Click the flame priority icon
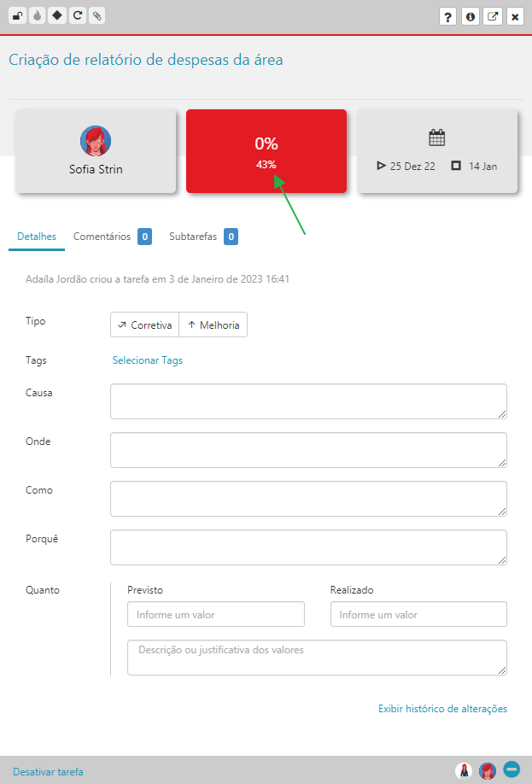 tap(38, 15)
